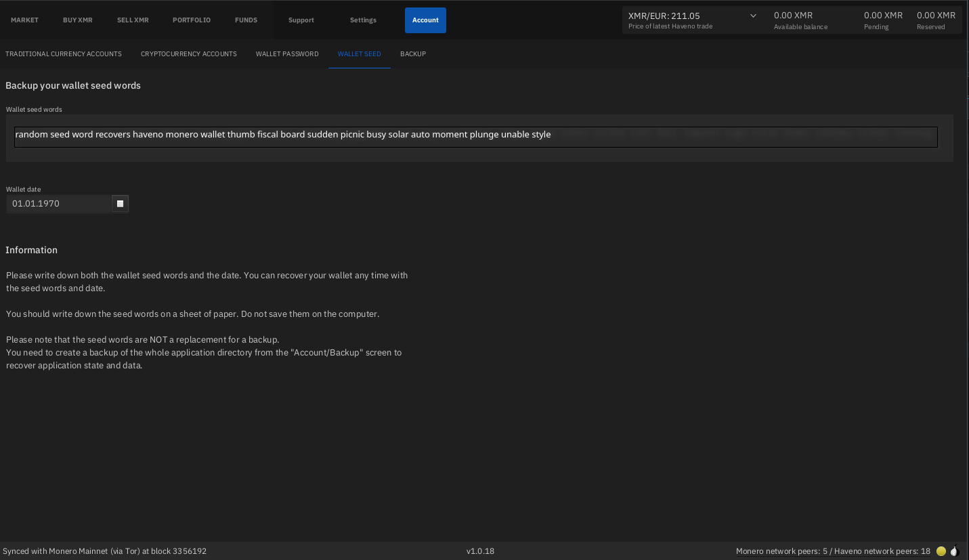Click the Tor onion status icon
This screenshot has height=560, width=969.
(x=955, y=551)
